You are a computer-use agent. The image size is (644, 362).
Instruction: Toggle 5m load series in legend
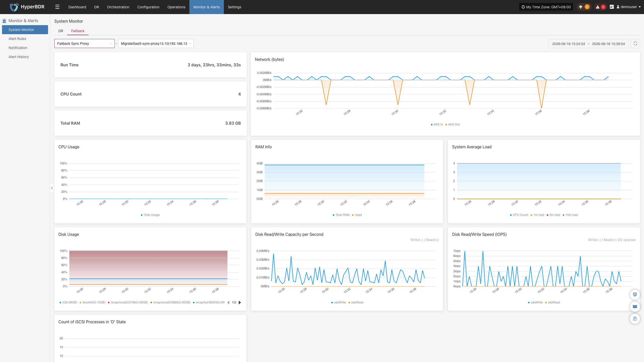click(x=553, y=215)
